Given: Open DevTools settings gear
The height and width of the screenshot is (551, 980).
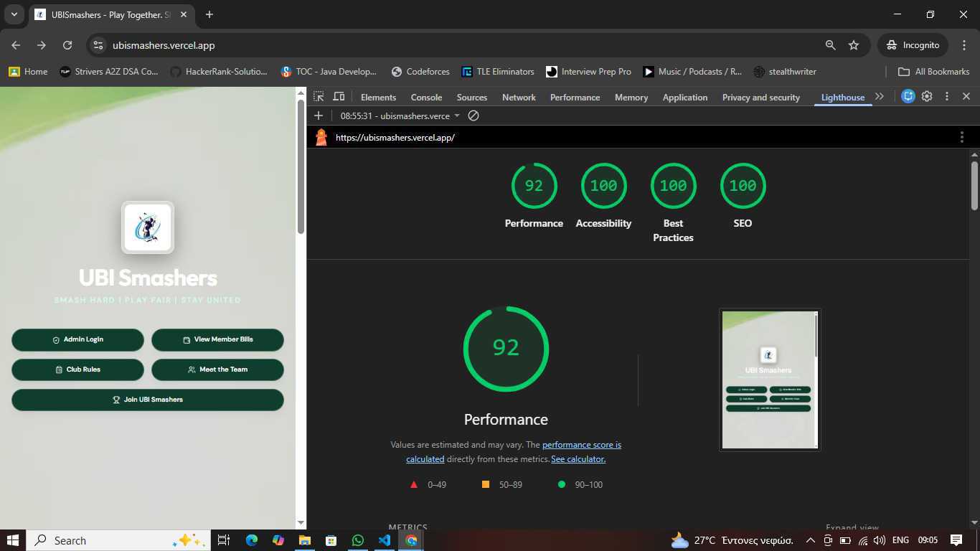Looking at the screenshot, I should [927, 96].
